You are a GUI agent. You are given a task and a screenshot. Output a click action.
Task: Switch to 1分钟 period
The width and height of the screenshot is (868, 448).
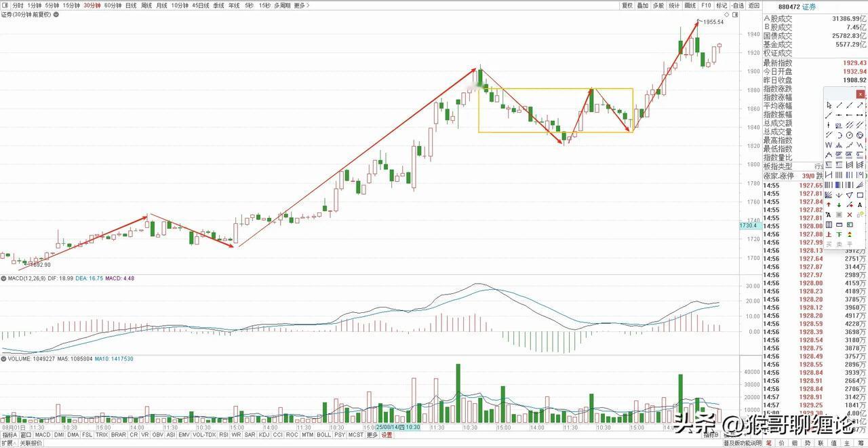click(x=35, y=5)
